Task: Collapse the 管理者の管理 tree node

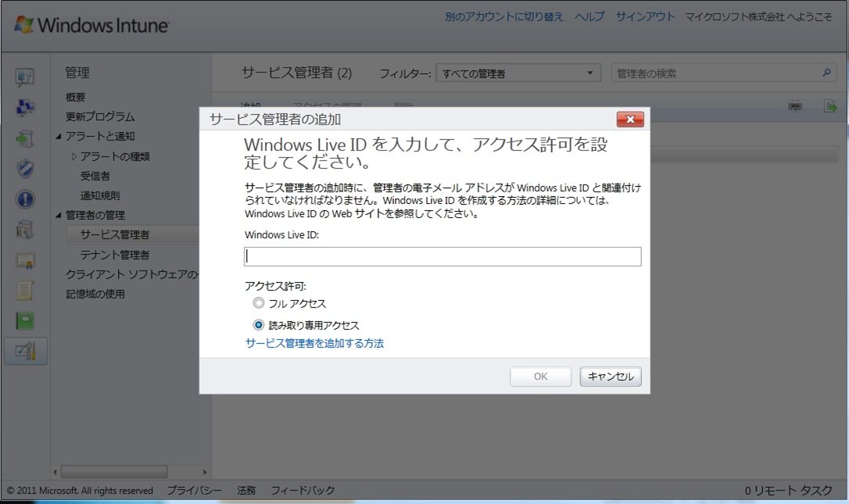Action: click(x=59, y=216)
